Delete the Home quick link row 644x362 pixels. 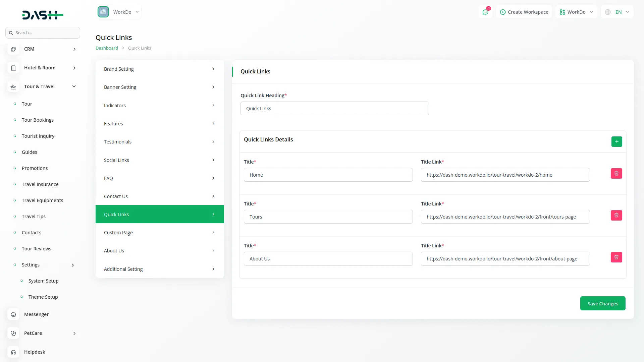616,173
